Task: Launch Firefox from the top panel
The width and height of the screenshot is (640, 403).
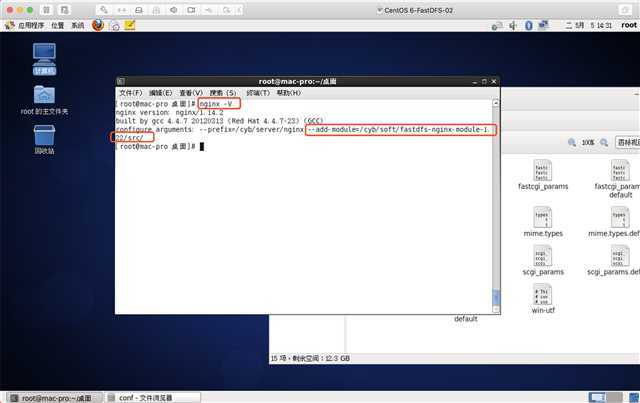Action: [x=98, y=25]
